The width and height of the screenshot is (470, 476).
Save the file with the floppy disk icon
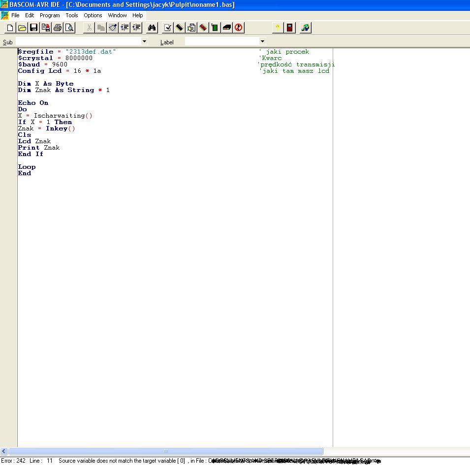(33, 28)
